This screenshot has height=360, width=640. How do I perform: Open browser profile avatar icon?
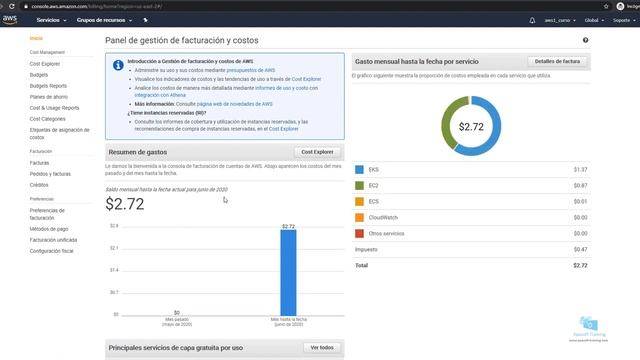(620, 6)
